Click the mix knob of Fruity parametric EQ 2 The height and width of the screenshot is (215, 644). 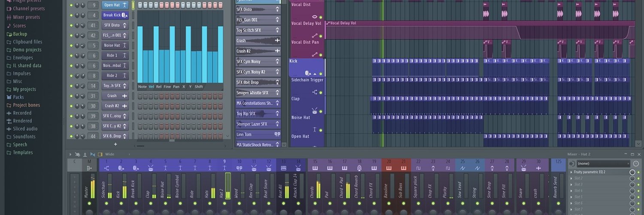point(632,172)
